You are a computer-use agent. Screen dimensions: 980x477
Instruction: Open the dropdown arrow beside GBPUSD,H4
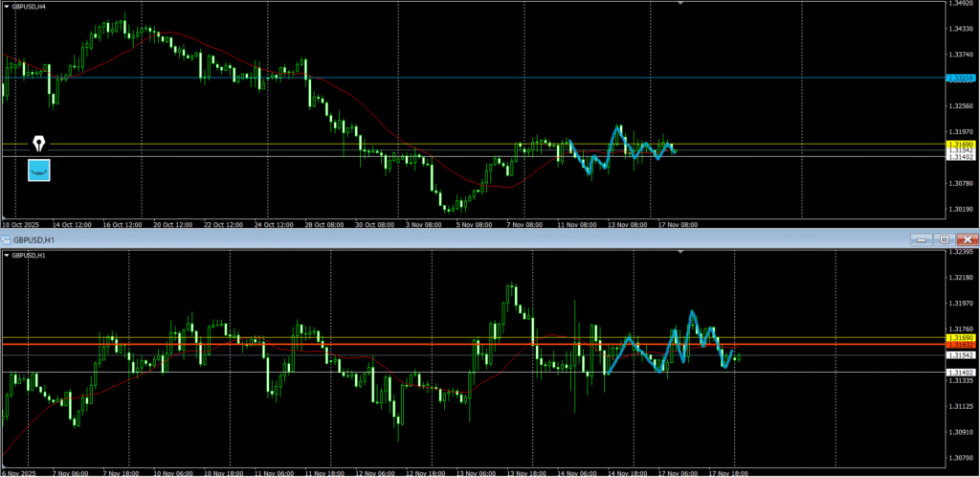pos(6,6)
